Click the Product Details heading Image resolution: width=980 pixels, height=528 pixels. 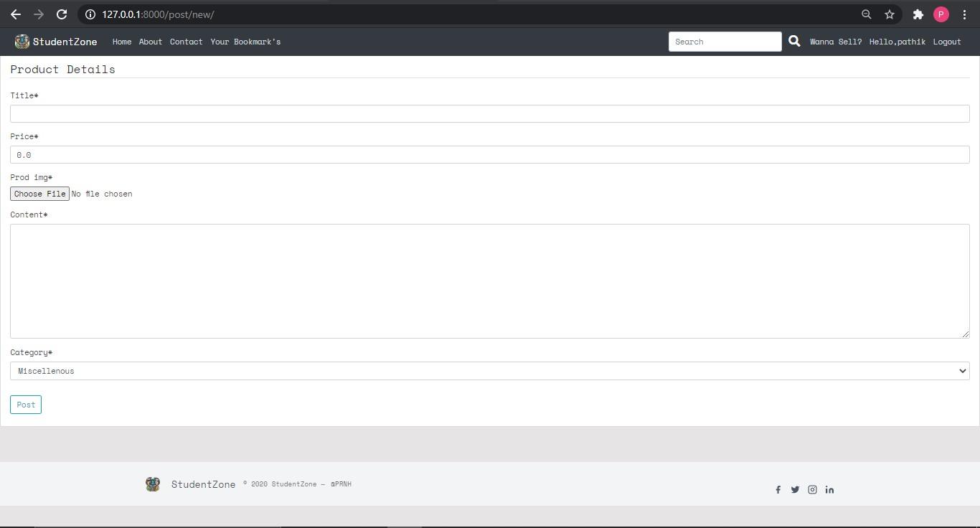(62, 69)
